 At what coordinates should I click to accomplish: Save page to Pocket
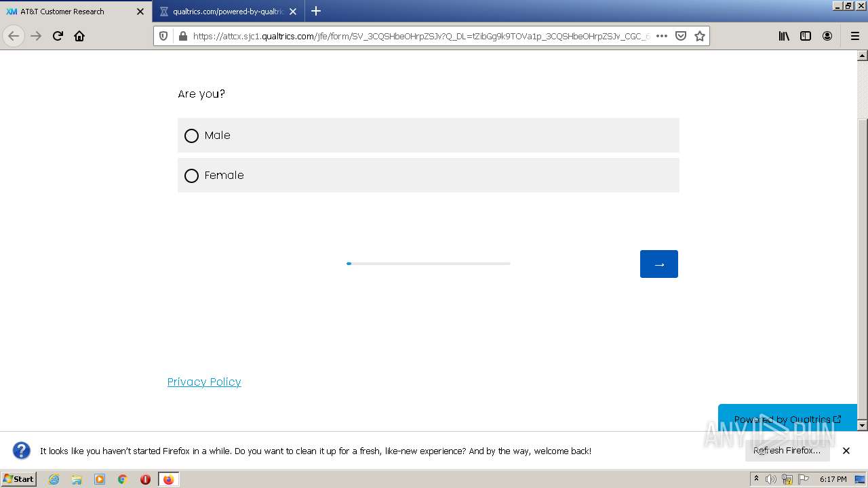point(681,36)
